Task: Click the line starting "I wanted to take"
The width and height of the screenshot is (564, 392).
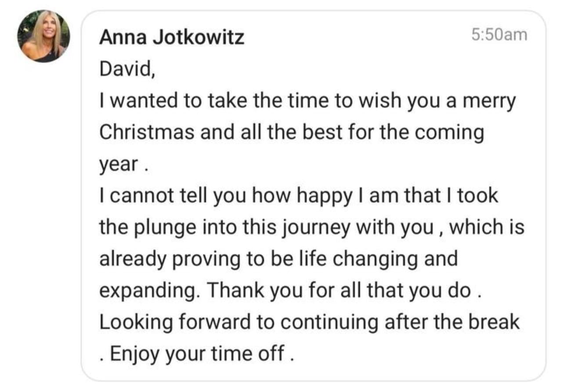Action: (x=307, y=102)
